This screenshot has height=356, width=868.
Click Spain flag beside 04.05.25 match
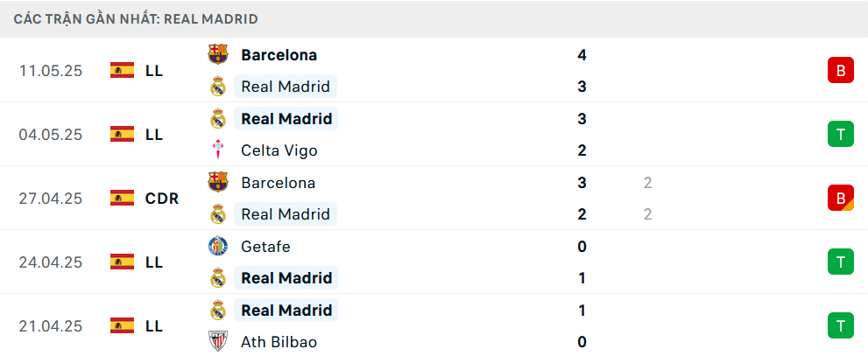(x=123, y=135)
